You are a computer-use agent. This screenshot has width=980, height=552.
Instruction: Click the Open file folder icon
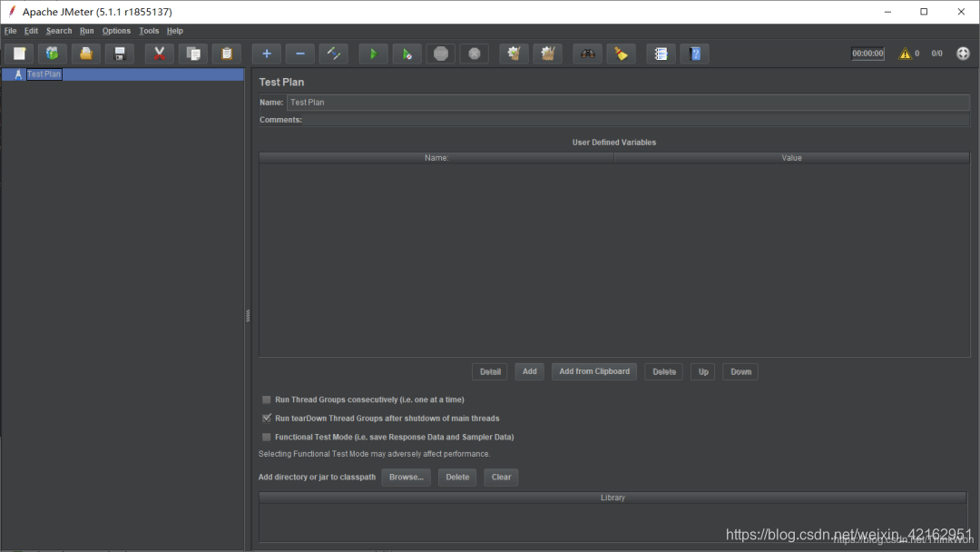coord(85,54)
